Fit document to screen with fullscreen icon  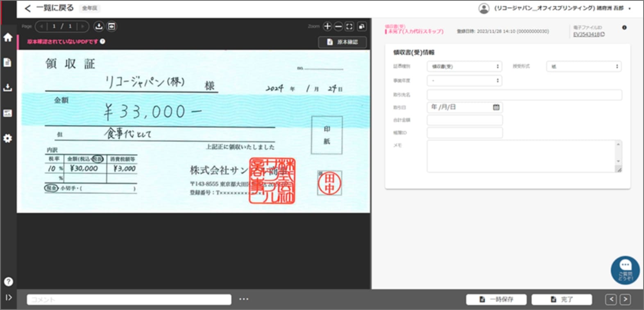[x=349, y=27]
